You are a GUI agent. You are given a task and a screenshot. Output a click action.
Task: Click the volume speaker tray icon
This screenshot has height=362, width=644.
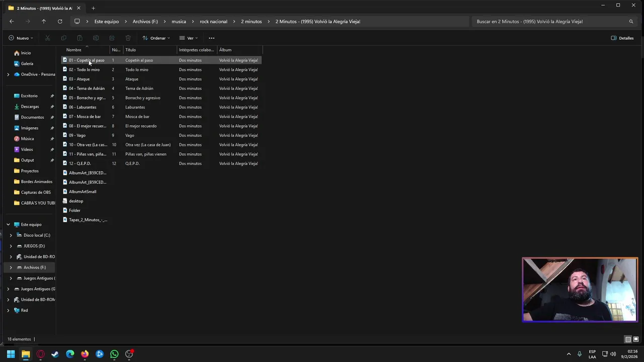point(613,354)
